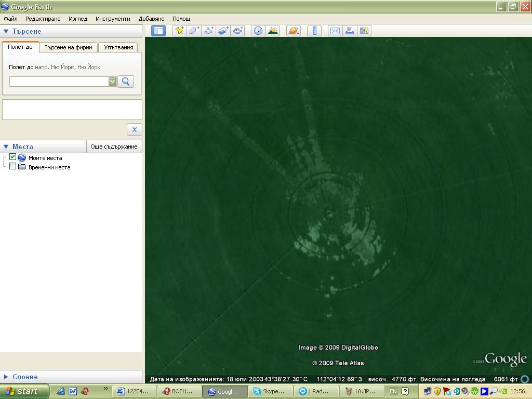Open the ruler measurement tool

[x=314, y=31]
